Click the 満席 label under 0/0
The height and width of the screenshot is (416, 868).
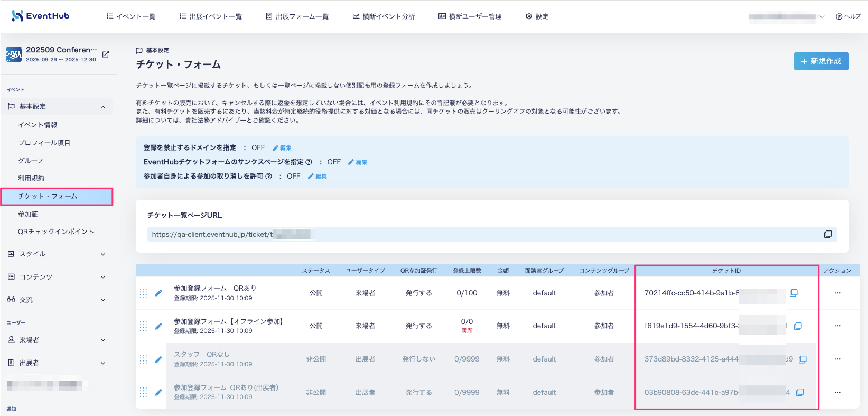tap(467, 330)
